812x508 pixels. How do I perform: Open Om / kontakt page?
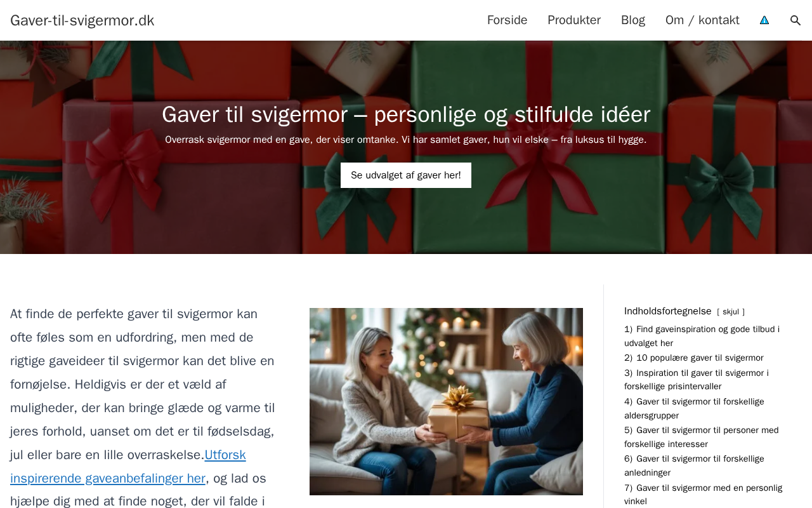(702, 20)
